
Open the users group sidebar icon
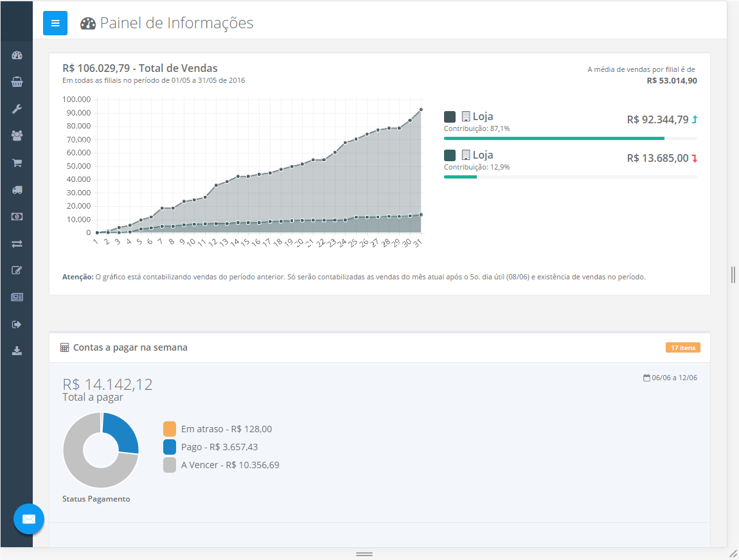pos(17,136)
